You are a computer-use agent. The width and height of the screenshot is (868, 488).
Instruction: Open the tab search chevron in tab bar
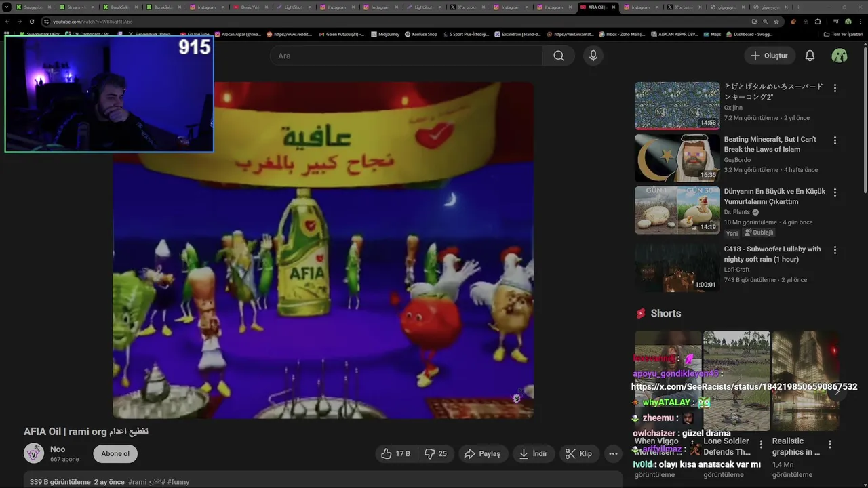point(7,7)
